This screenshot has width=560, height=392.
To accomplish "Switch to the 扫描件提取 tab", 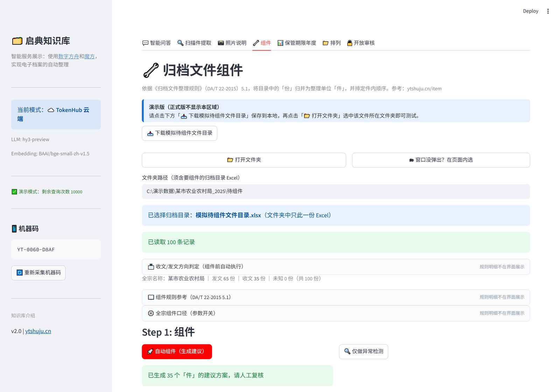I will [194, 43].
